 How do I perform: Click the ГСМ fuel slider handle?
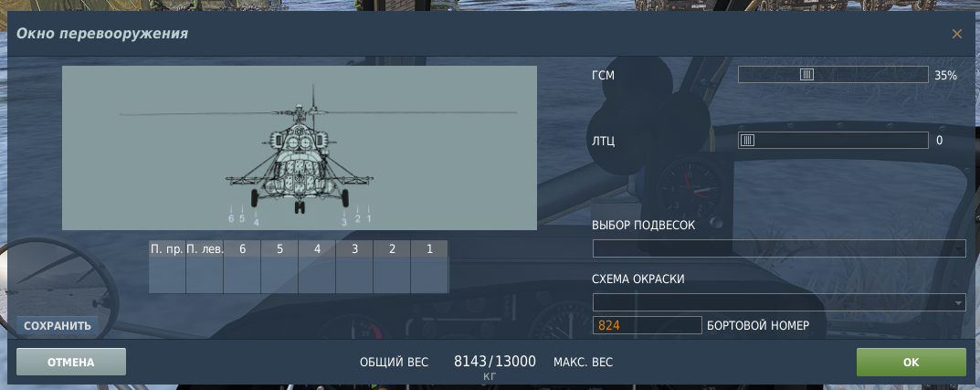pos(806,75)
